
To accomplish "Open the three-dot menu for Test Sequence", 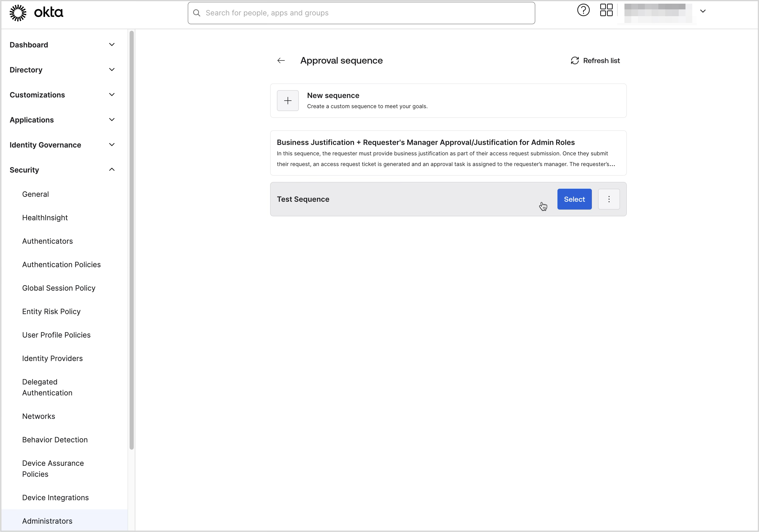I will 609,199.
